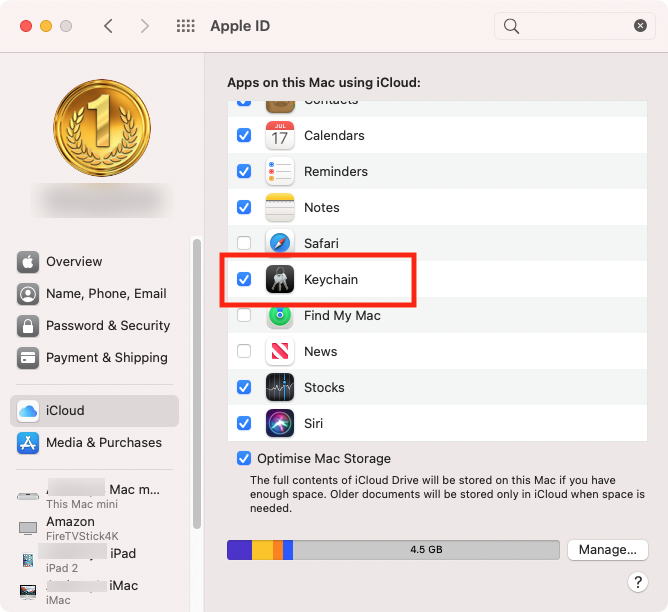Click the search magnifier icon
The image size is (668, 612).
[511, 26]
